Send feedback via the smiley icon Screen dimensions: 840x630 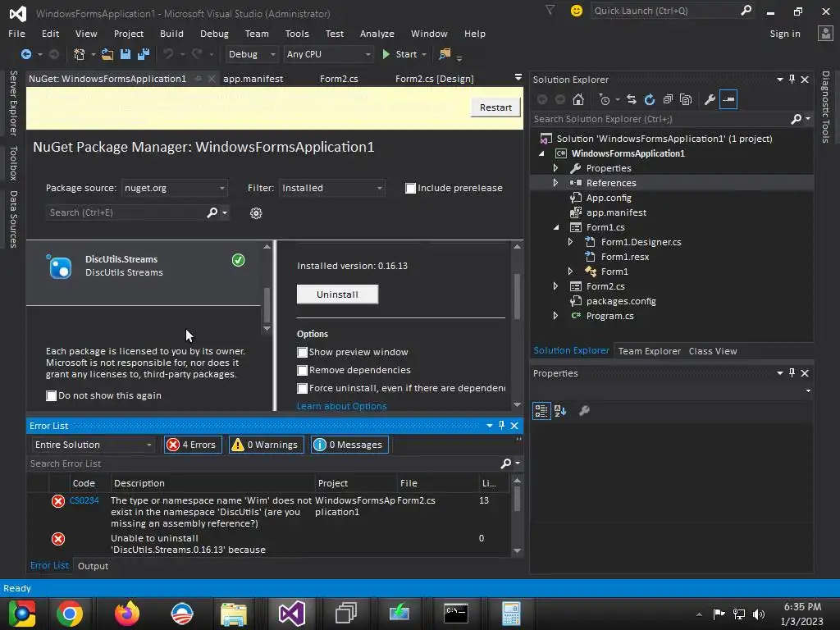pyautogui.click(x=577, y=11)
